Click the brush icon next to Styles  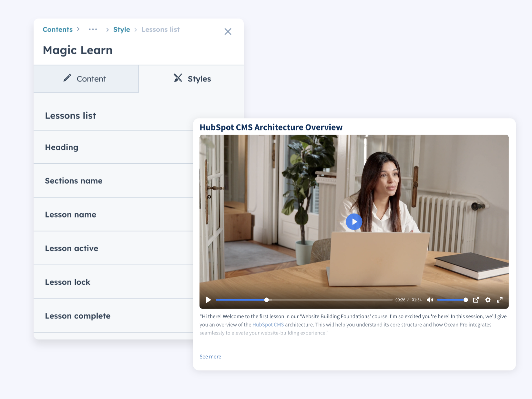[x=177, y=78]
